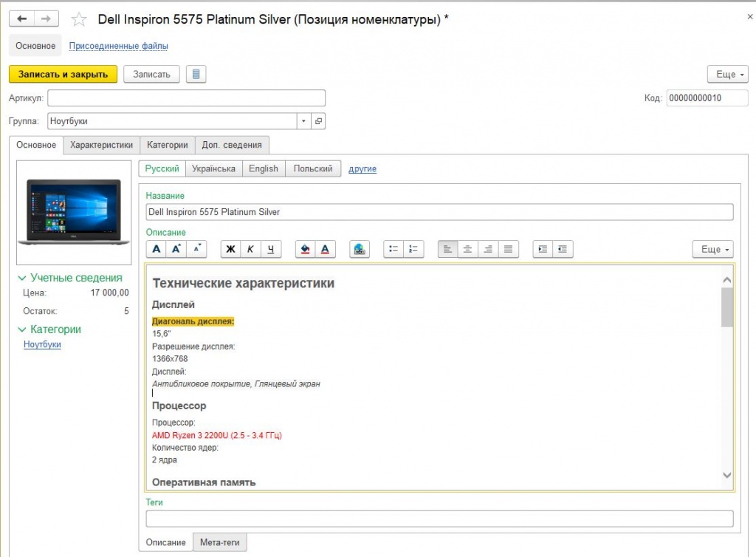The height and width of the screenshot is (557, 756).
Task: Increase indent of the description text
Action: (543, 250)
